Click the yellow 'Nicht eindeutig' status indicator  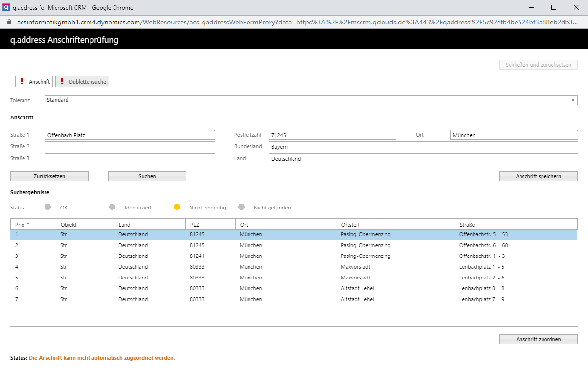point(177,207)
